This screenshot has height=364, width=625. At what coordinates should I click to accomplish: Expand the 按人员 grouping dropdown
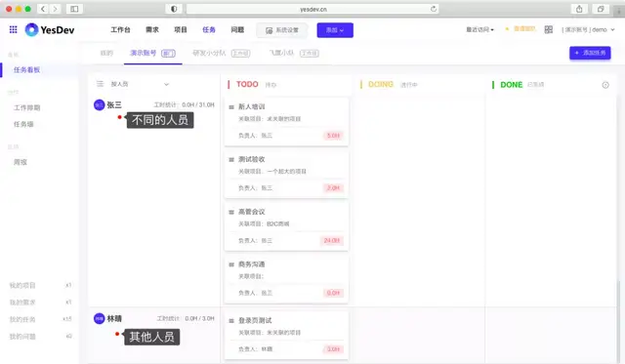coord(140,84)
